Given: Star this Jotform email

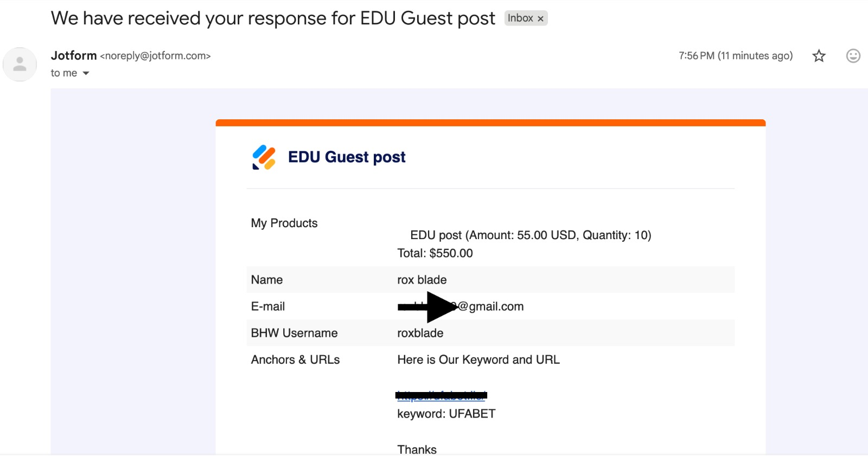Looking at the screenshot, I should 819,56.
